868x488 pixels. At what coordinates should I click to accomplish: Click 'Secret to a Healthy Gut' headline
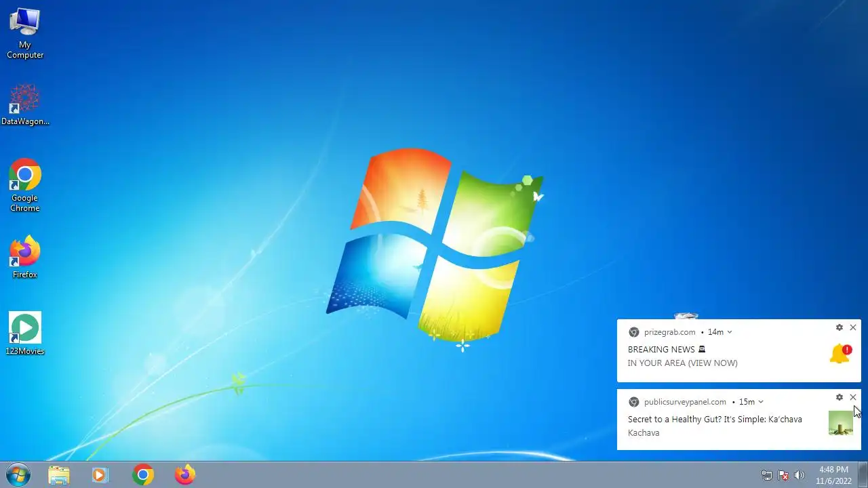coord(715,420)
